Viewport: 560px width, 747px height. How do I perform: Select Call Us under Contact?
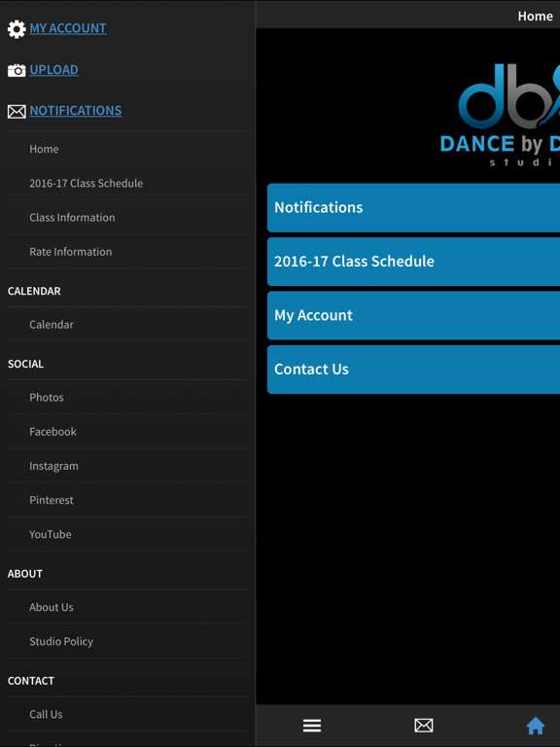coord(127,715)
